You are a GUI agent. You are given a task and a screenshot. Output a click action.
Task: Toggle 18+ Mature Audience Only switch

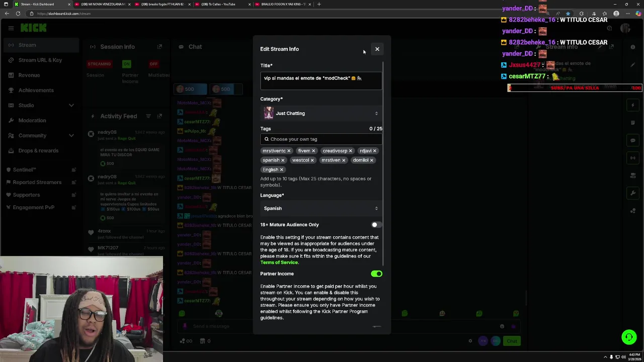[x=376, y=225]
